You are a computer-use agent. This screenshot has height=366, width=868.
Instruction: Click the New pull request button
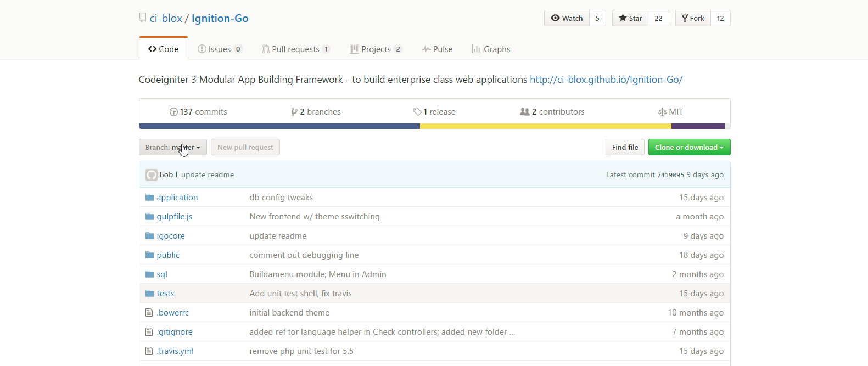coord(245,147)
